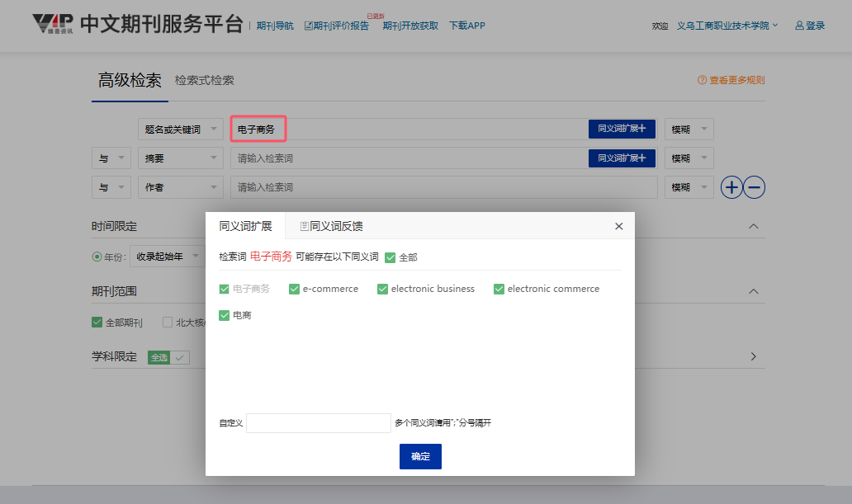The width and height of the screenshot is (852, 504).
Task: Open the 模糊 dropdown in 作者 row
Action: 689,187
